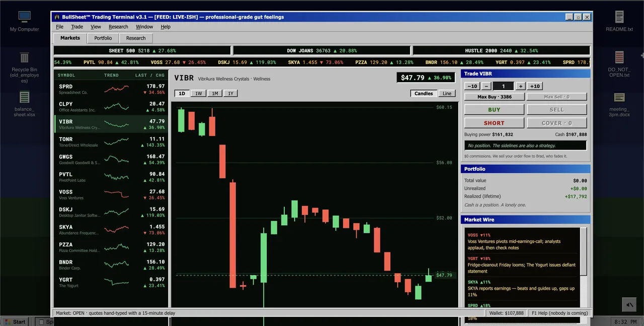The image size is (644, 326).
Task: Click the green BUY button
Action: [494, 109]
